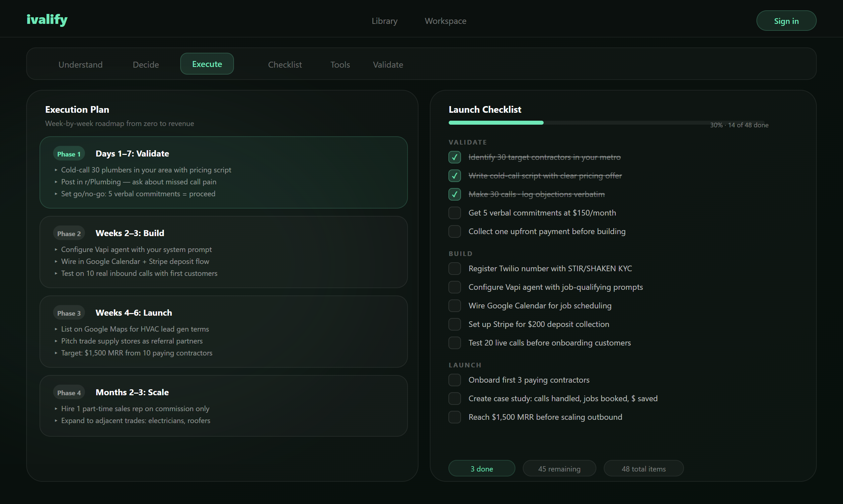The height and width of the screenshot is (504, 843).
Task: Click 'Test on 10 real inbound calls' bullet
Action: point(139,274)
